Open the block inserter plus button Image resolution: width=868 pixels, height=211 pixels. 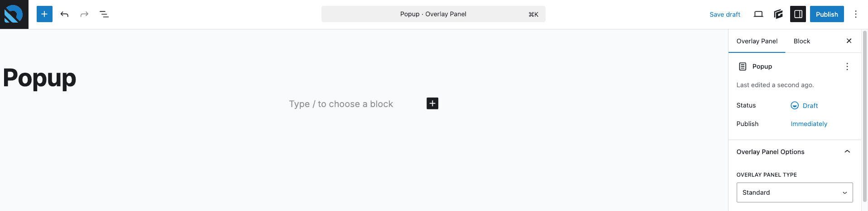44,14
